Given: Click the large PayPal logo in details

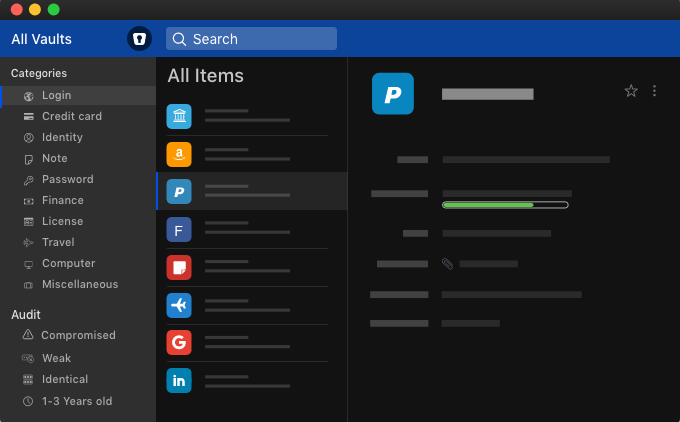Looking at the screenshot, I should (393, 94).
